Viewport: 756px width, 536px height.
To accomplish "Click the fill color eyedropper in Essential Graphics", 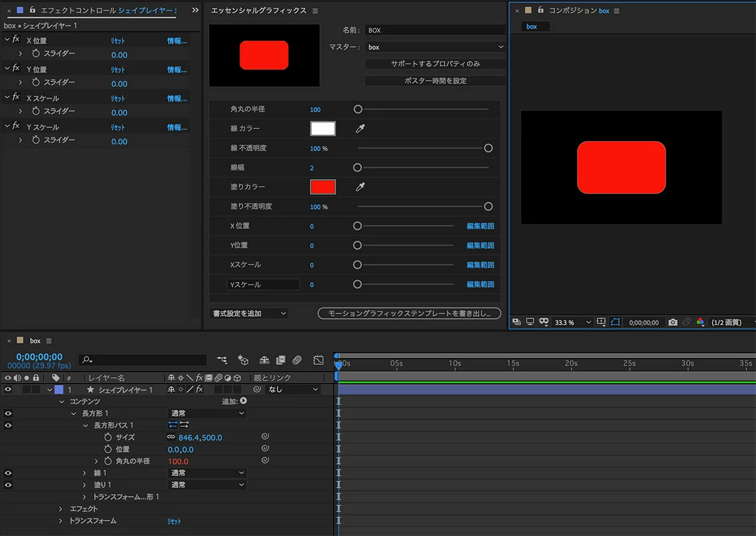I will tap(360, 187).
